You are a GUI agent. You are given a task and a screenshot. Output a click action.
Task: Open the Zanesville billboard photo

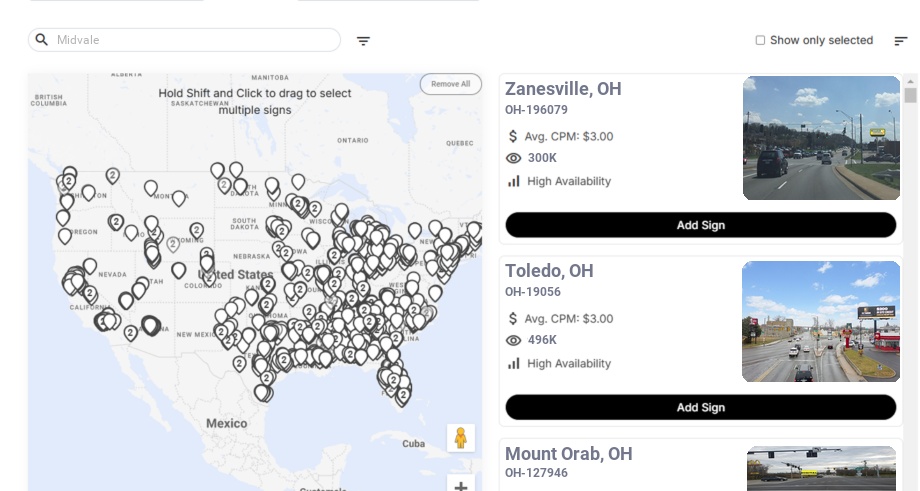821,138
